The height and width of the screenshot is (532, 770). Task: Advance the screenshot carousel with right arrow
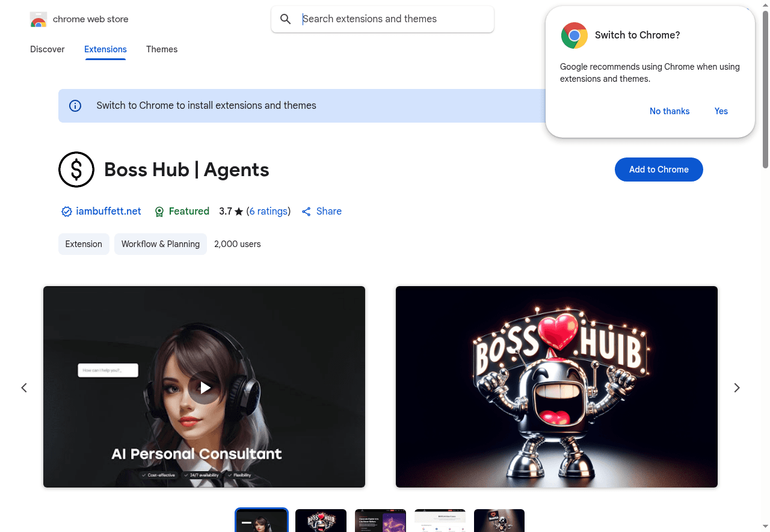(736, 388)
